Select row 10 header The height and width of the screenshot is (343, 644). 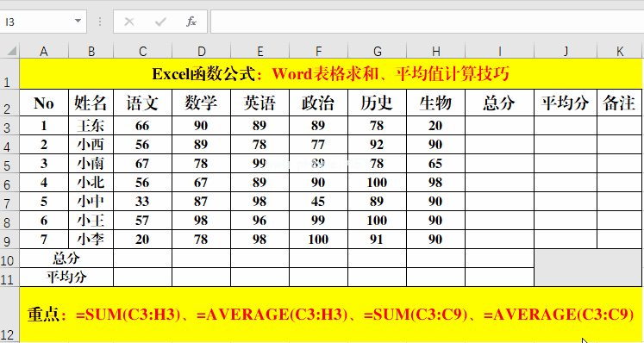coord(9,259)
